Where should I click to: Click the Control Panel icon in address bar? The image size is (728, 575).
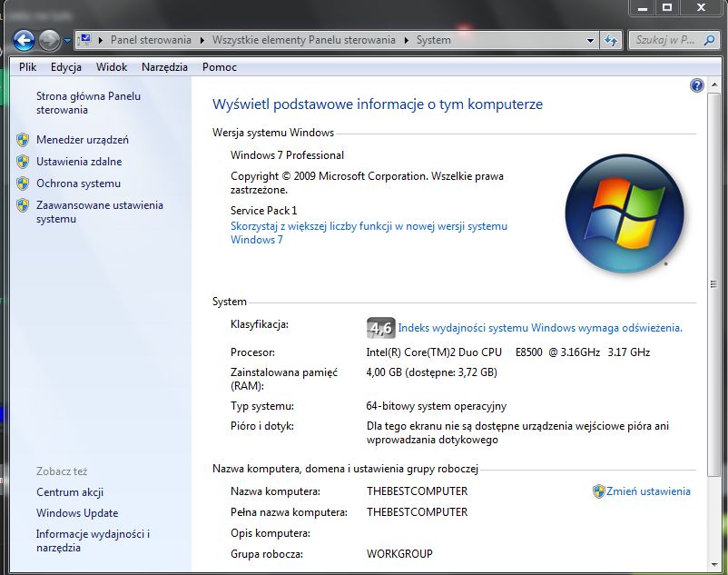click(x=84, y=39)
